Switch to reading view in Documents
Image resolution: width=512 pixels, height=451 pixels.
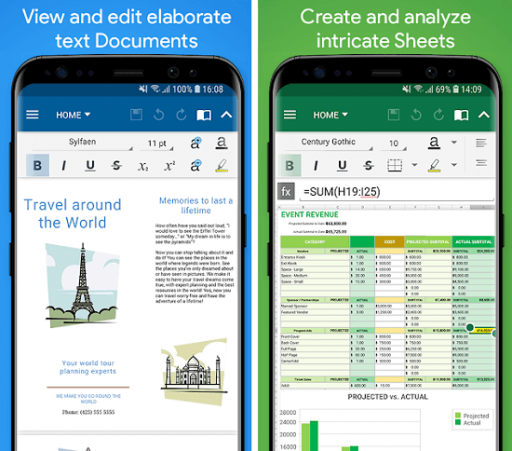(x=204, y=115)
